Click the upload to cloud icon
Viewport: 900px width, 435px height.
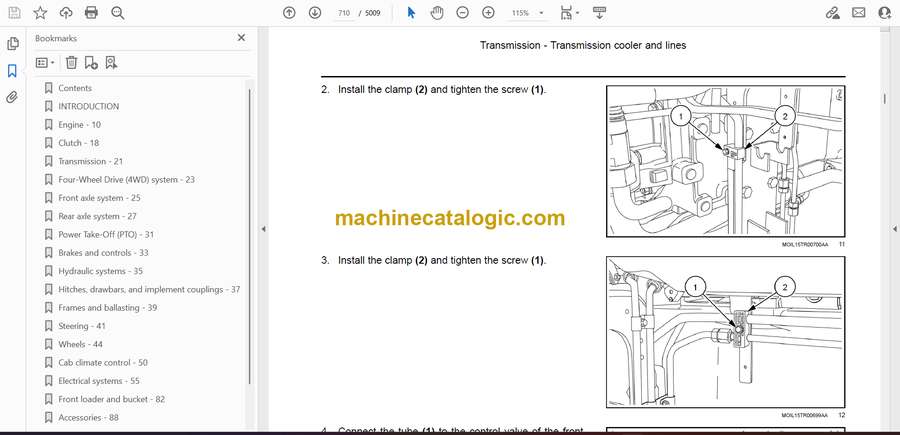pyautogui.click(x=66, y=13)
